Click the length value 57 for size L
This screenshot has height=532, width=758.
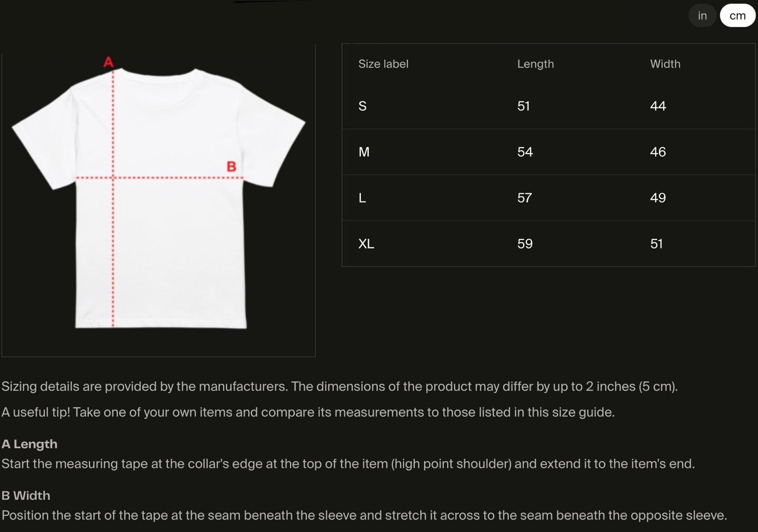point(524,198)
